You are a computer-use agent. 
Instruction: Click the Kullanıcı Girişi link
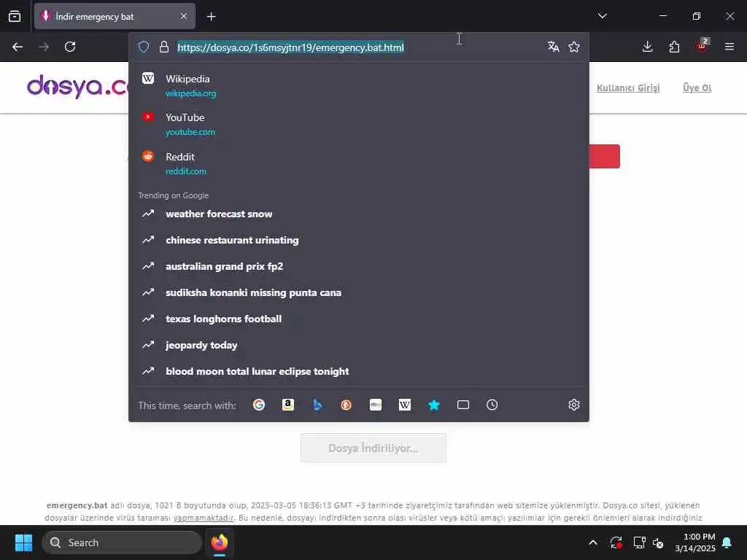[628, 87]
